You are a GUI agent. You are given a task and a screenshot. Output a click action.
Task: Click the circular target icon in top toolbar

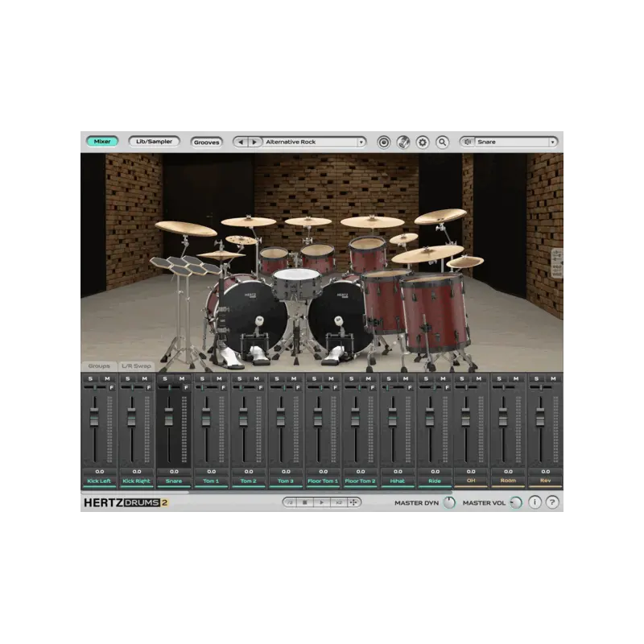384,142
